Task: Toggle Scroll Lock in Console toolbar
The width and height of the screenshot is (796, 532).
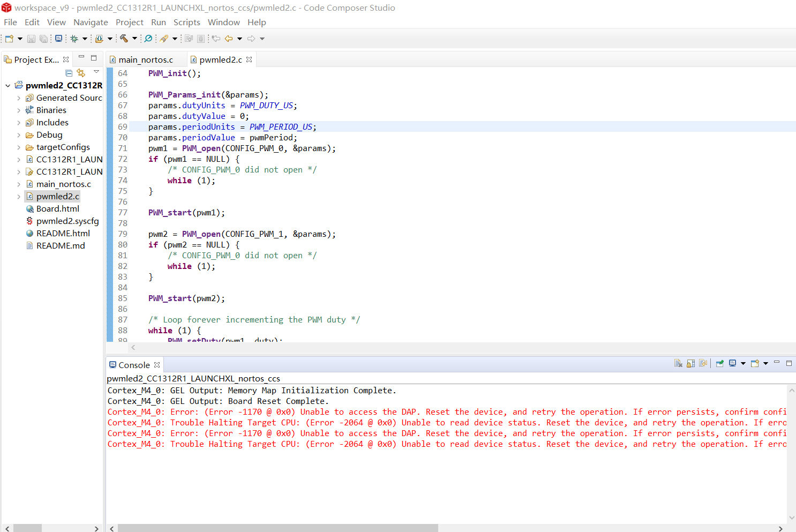Action: tap(690, 364)
